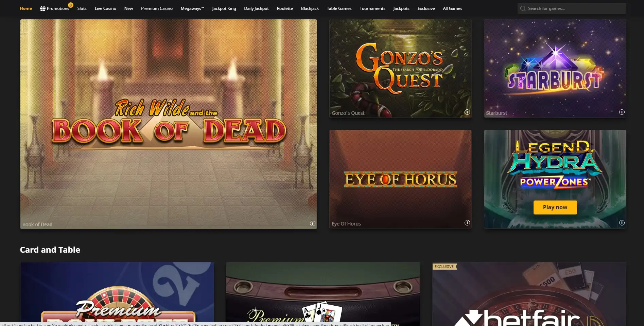Viewport: 644px width, 326px height.
Task: Click Legend of Hydra info icon
Action: point(622,222)
